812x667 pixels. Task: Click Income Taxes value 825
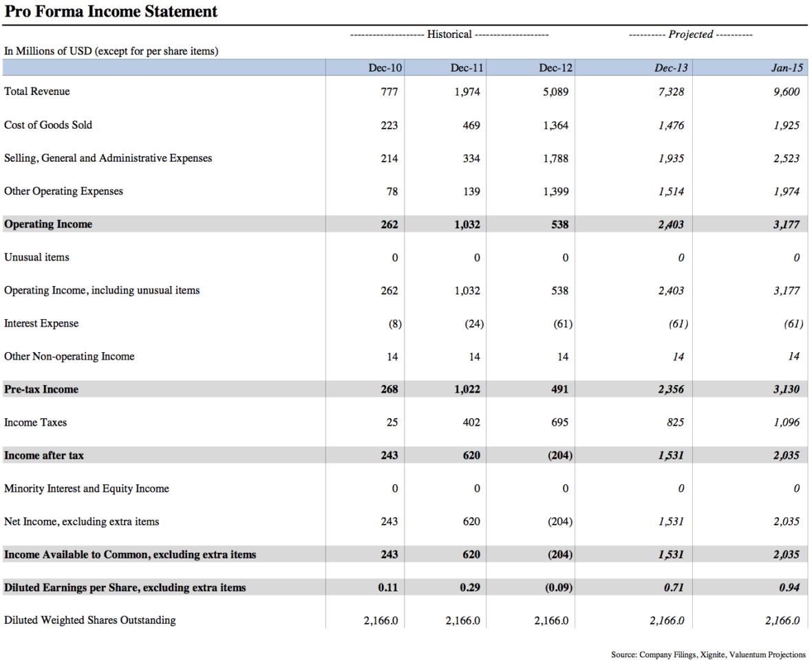tap(675, 422)
